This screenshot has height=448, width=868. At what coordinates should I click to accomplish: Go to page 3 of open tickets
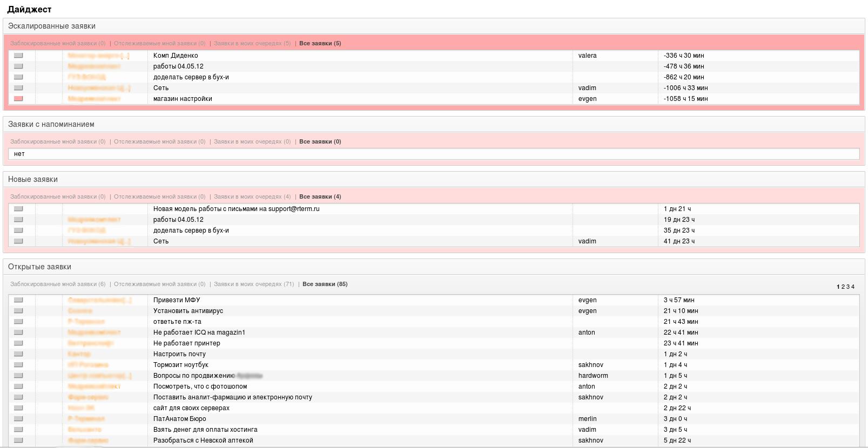tap(848, 287)
